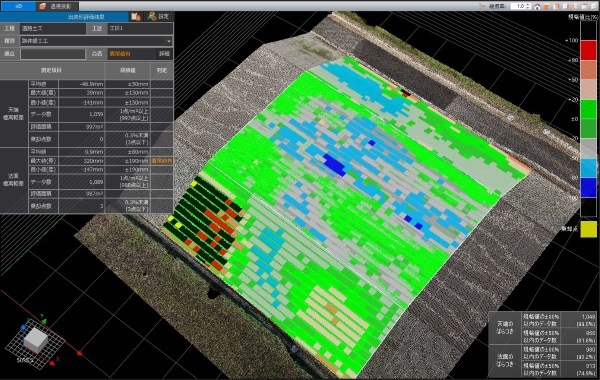Image resolution: width=600 pixels, height=380 pixels.
Task: Click the report document icon beside 設定
Action: 135,16
